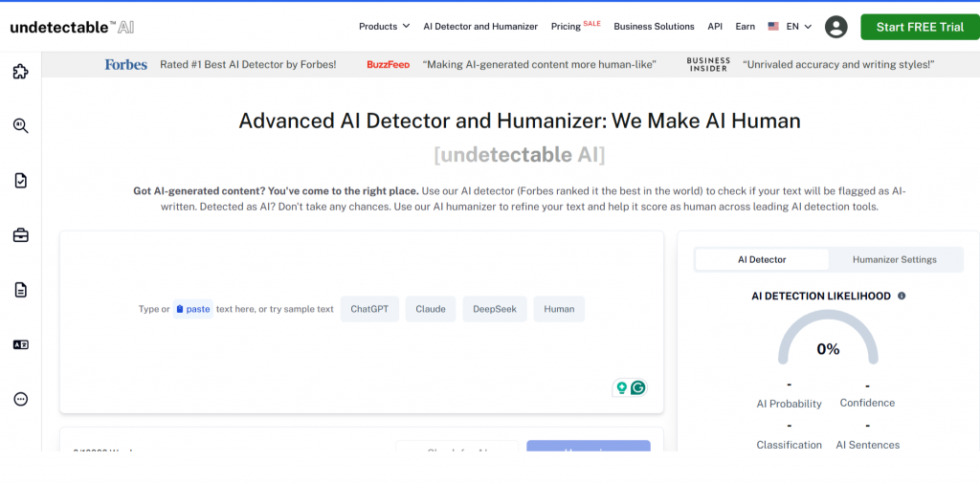The width and height of the screenshot is (980, 484).
Task: Select the text document sidebar icon
Action: [20, 290]
